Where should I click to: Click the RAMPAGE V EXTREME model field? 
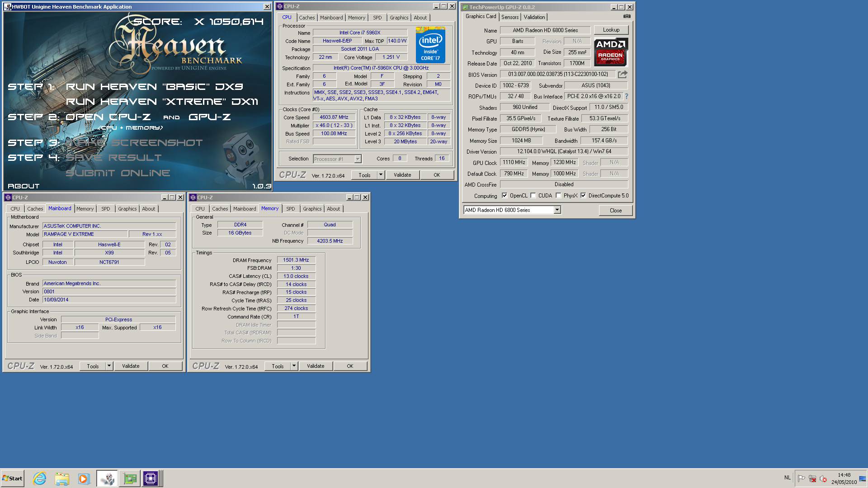tap(85, 234)
